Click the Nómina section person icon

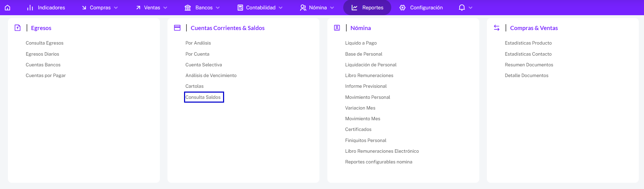point(337,28)
